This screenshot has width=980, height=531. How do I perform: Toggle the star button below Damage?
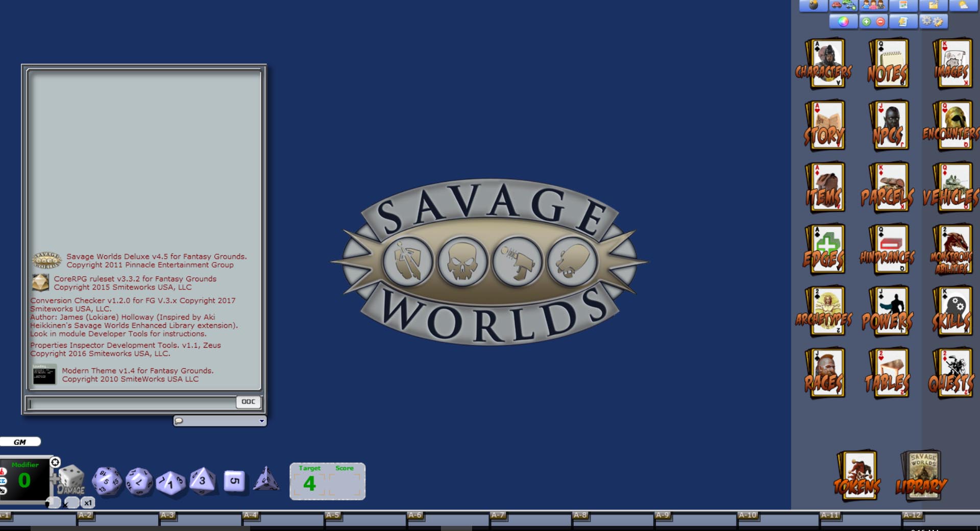71,503
